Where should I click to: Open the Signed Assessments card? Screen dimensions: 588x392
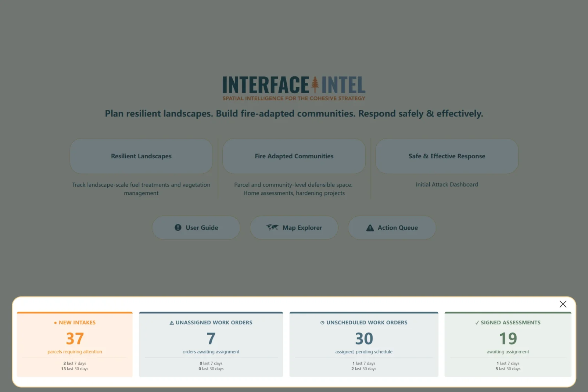pyautogui.click(x=508, y=344)
